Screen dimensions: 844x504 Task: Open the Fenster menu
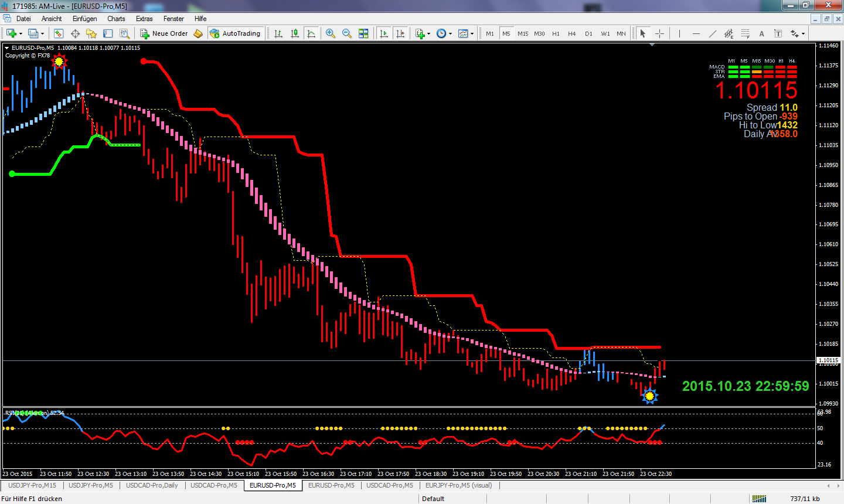pyautogui.click(x=173, y=19)
